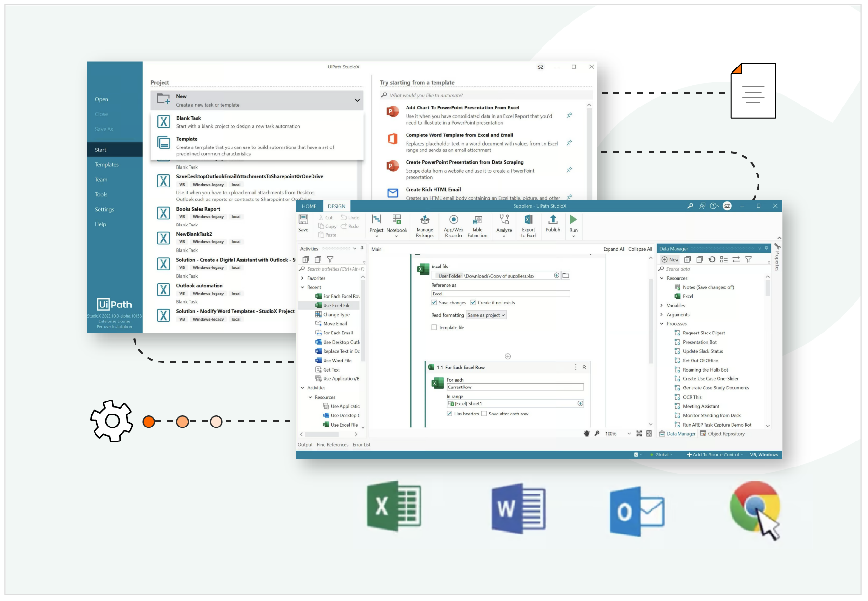Screen dimensions: 868x601
Task: Click the Export to Excel icon
Action: point(529,220)
